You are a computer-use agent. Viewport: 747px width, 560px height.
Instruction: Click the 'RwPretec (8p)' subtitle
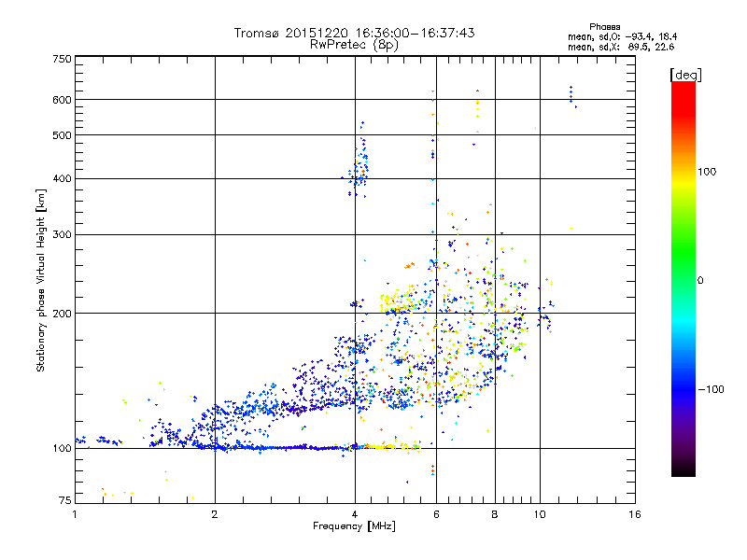click(x=354, y=45)
